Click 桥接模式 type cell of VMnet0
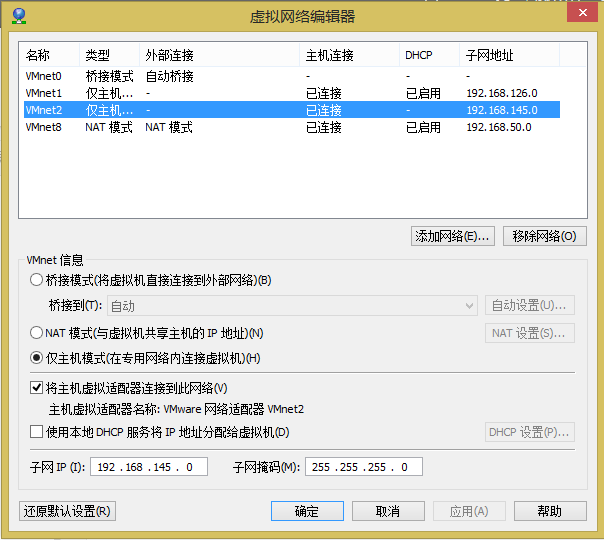The image size is (604, 540). [x=109, y=76]
